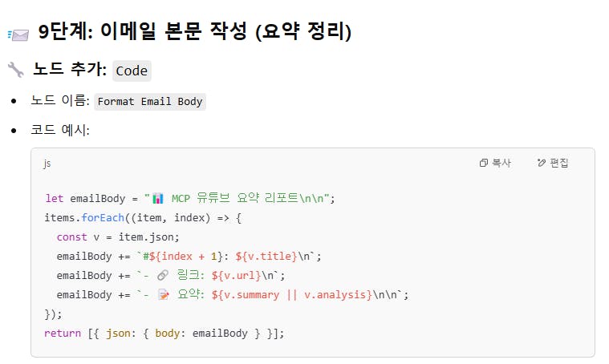Select the Format Email Body inline code

pyautogui.click(x=150, y=102)
